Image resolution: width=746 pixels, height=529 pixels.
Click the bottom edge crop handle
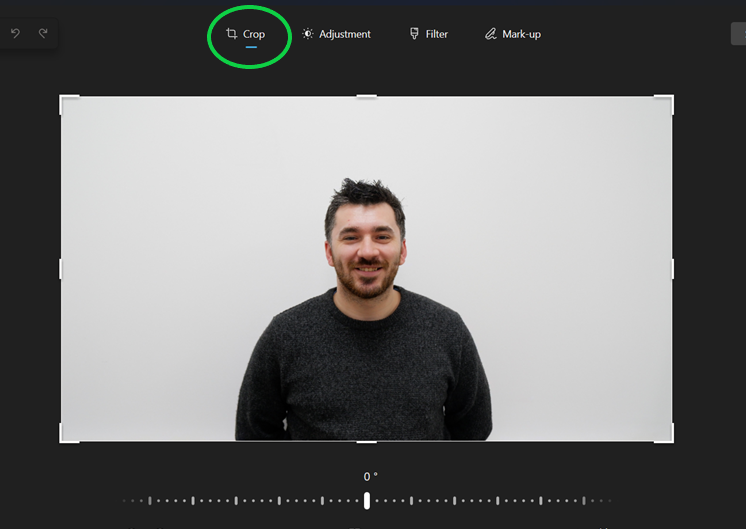(x=366, y=442)
